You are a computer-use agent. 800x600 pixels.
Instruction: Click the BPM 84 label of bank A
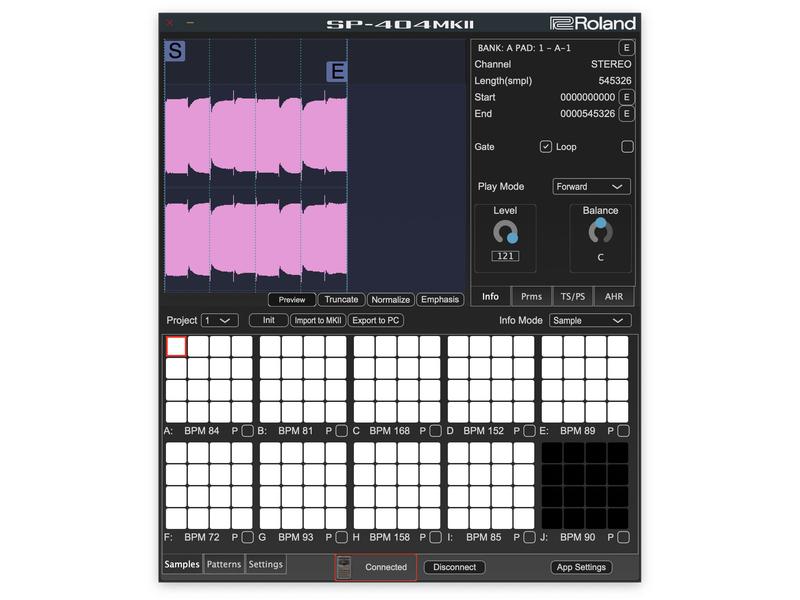(x=202, y=431)
